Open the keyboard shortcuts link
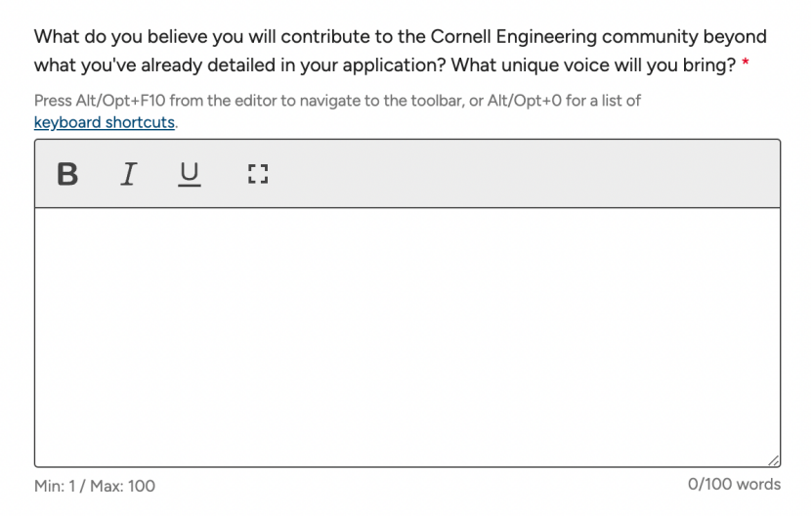812x517 pixels. [x=105, y=122]
